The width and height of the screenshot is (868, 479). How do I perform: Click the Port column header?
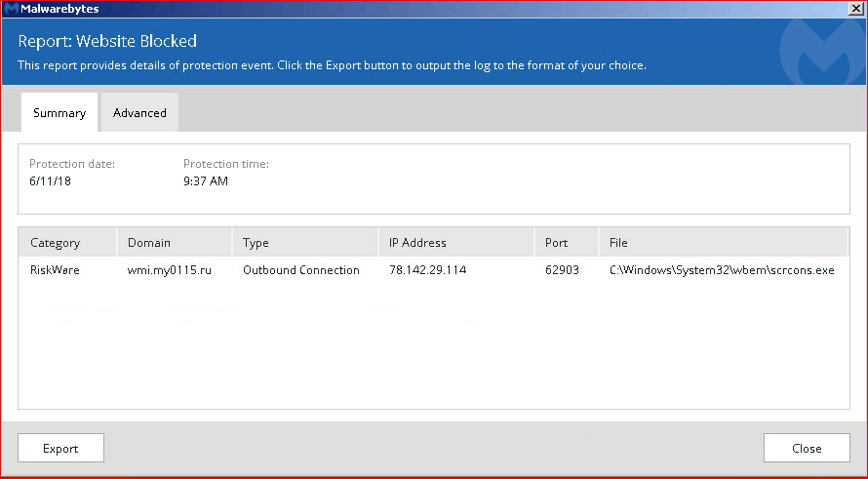(x=567, y=243)
